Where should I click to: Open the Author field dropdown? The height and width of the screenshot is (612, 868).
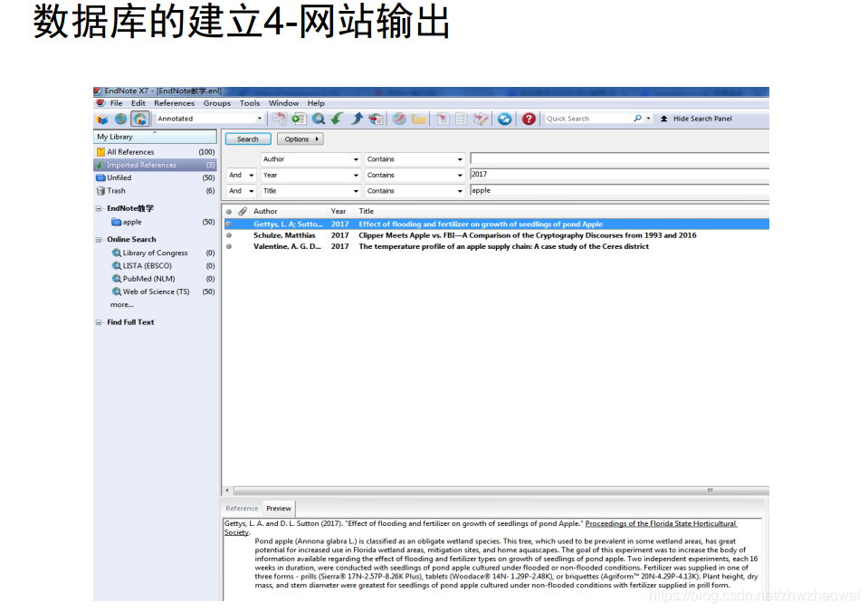(356, 159)
